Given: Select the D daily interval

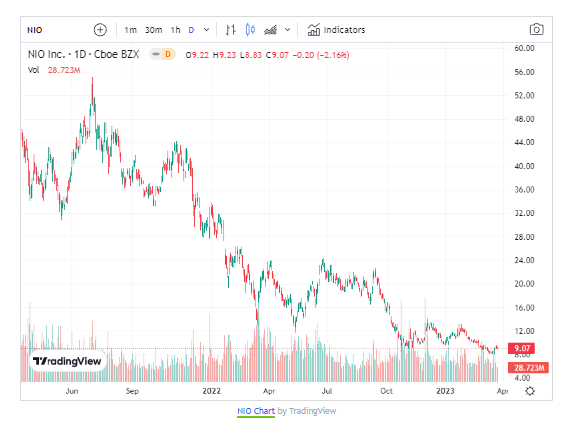Looking at the screenshot, I should click(191, 30).
